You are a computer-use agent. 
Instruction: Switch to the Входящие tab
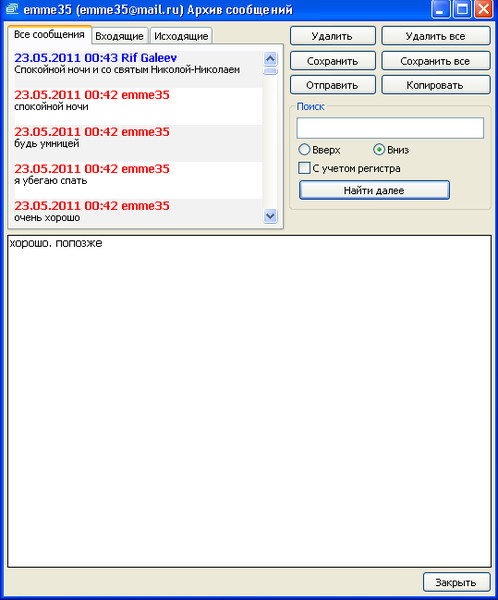(x=119, y=36)
